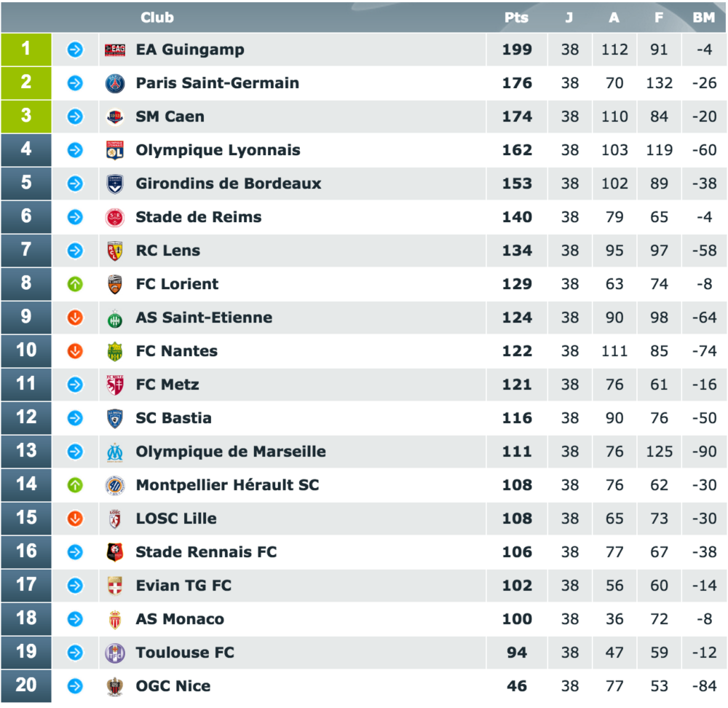Viewport: 728px width, 708px height.
Task: Click the green rise arrow beside Montpellier
Action: [x=76, y=484]
